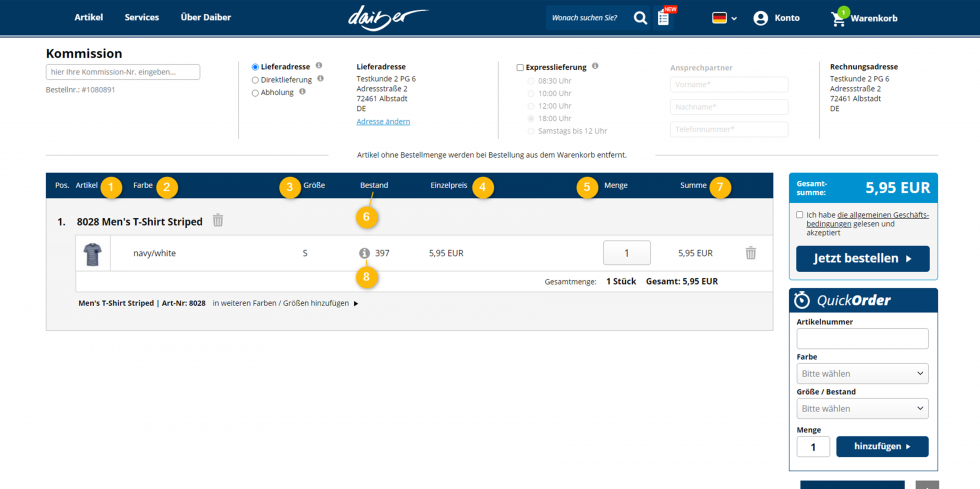Open the Artikel menu
Screen dimensions: 980x489
(x=89, y=18)
